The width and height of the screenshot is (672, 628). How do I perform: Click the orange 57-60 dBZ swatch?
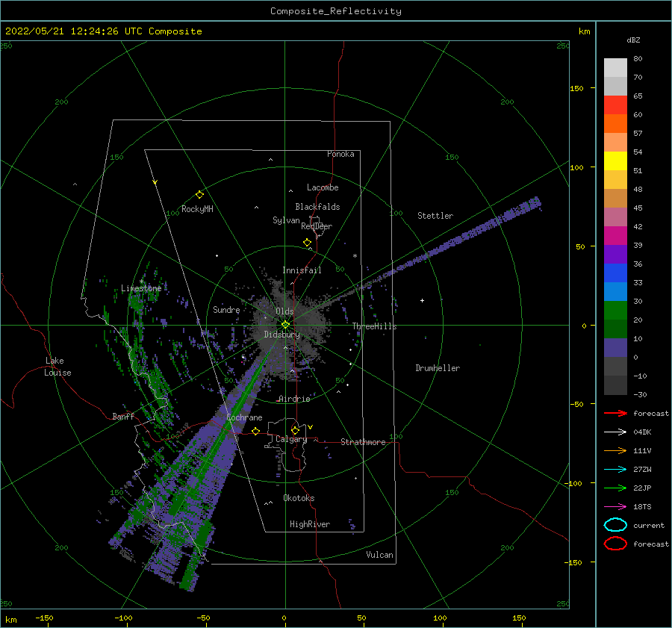click(615, 123)
